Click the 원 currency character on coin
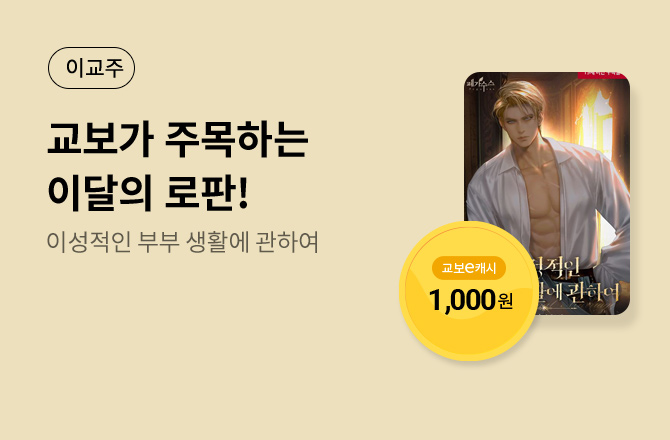This screenshot has width=670, height=440. pyautogui.click(x=505, y=301)
